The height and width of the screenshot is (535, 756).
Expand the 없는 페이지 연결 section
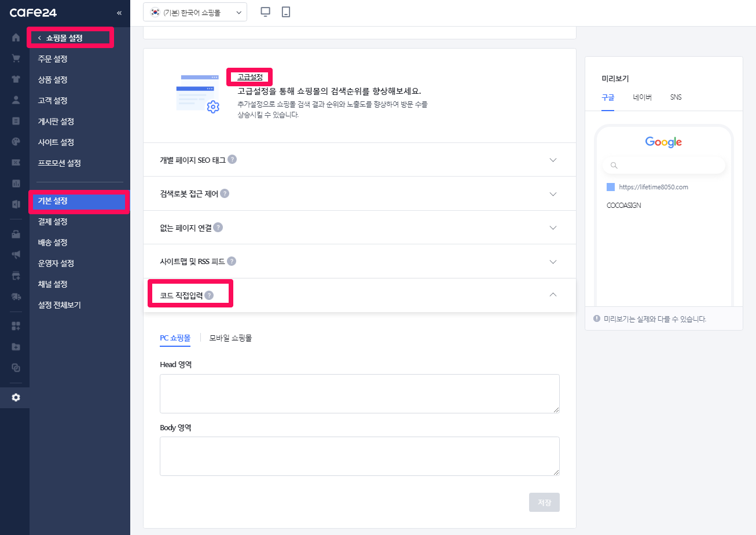point(553,228)
